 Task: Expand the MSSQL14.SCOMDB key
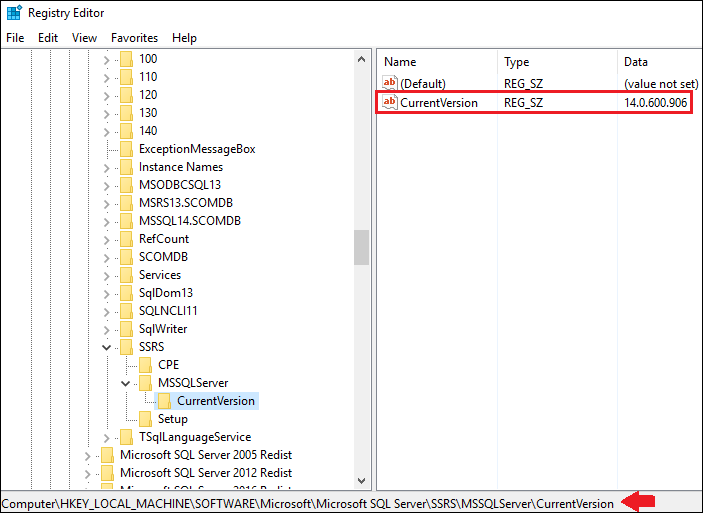click(x=106, y=222)
